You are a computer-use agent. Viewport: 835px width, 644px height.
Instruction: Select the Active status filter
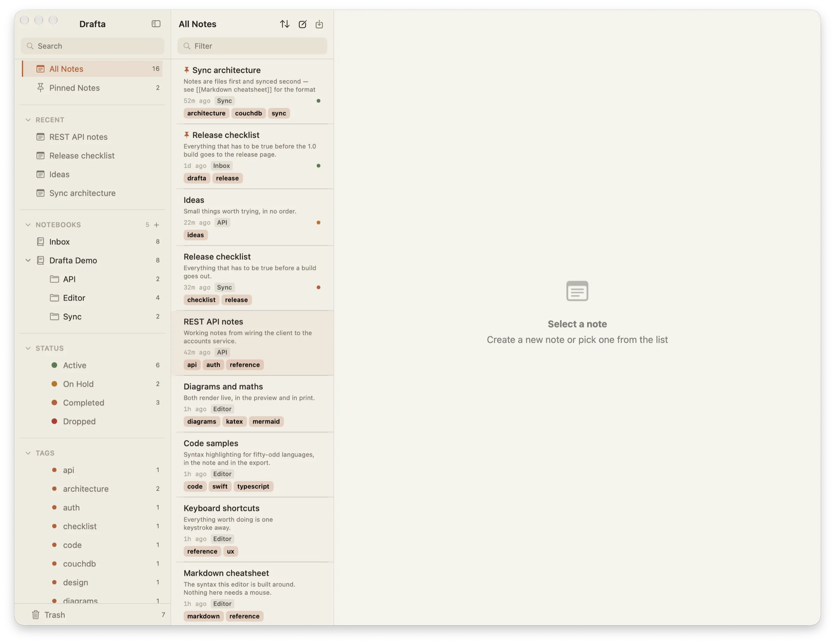(92, 365)
